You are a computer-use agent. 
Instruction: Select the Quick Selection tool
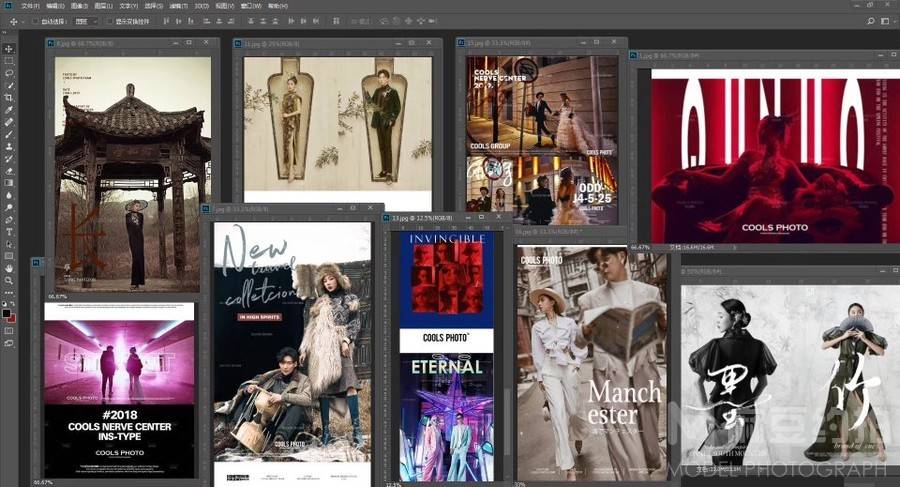pos(9,85)
